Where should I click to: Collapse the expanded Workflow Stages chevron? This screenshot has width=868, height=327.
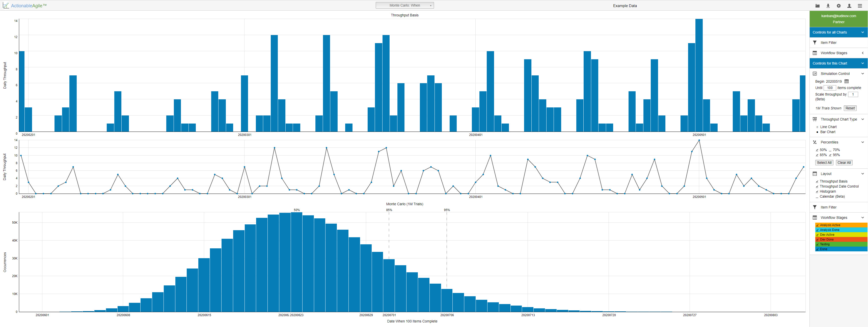point(863,218)
